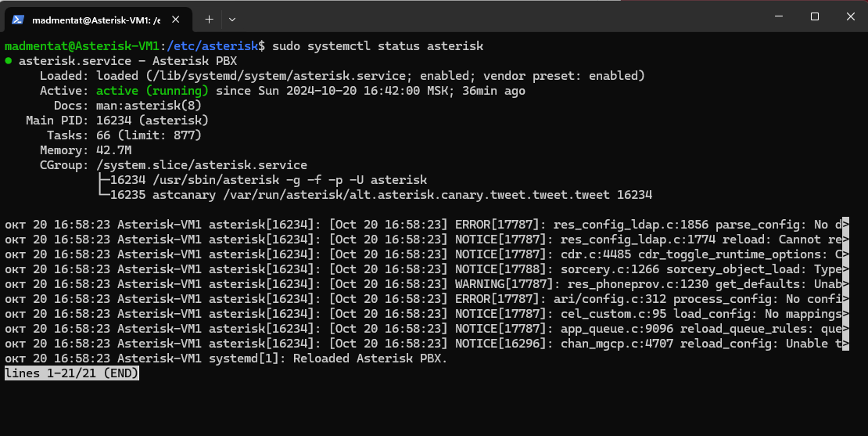Click the PowerShell icon in the terminal tab

(x=18, y=20)
